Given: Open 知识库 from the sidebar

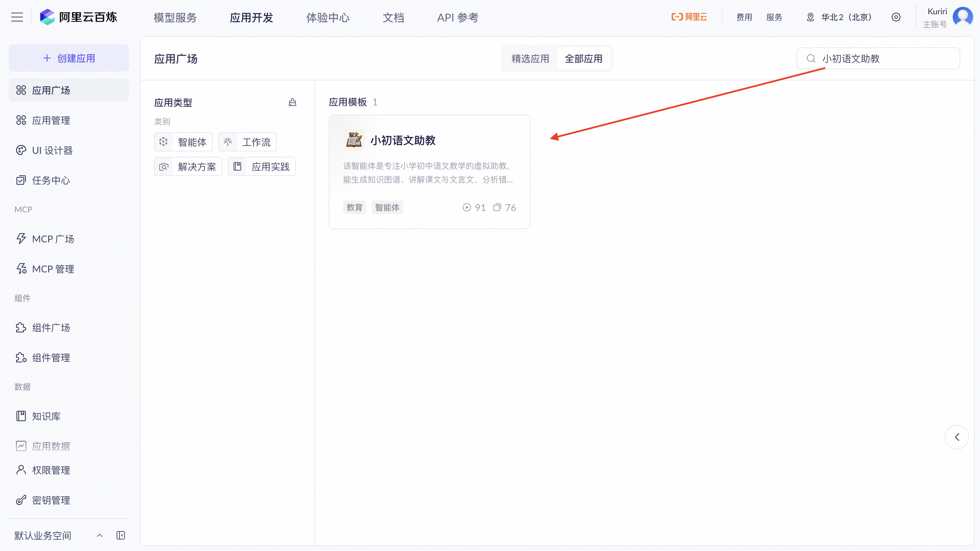Looking at the screenshot, I should click(x=46, y=416).
